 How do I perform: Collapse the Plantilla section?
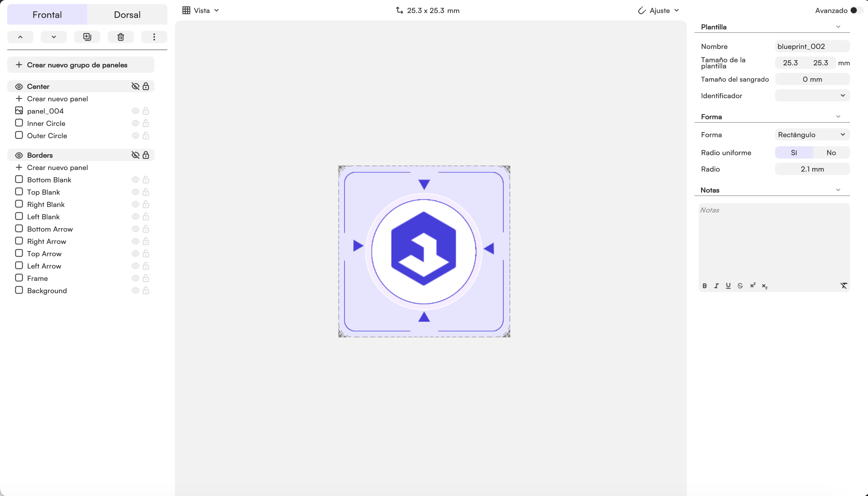(838, 27)
